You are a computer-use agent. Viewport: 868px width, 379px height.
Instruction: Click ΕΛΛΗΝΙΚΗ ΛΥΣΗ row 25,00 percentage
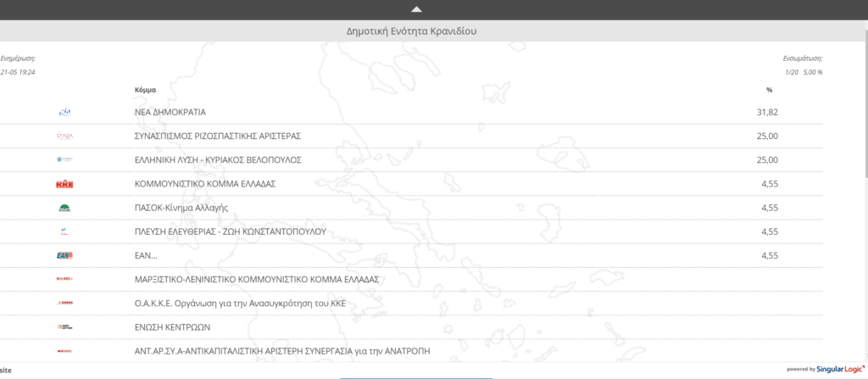coord(767,159)
